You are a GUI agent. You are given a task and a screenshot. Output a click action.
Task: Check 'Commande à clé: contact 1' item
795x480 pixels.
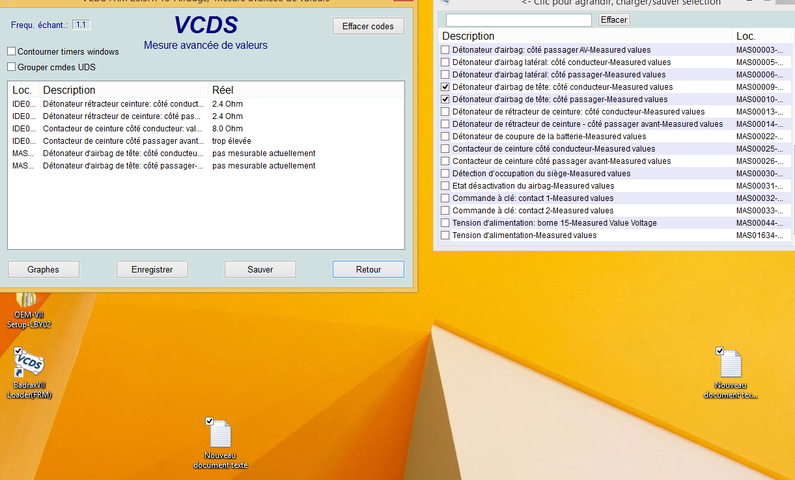pos(445,198)
